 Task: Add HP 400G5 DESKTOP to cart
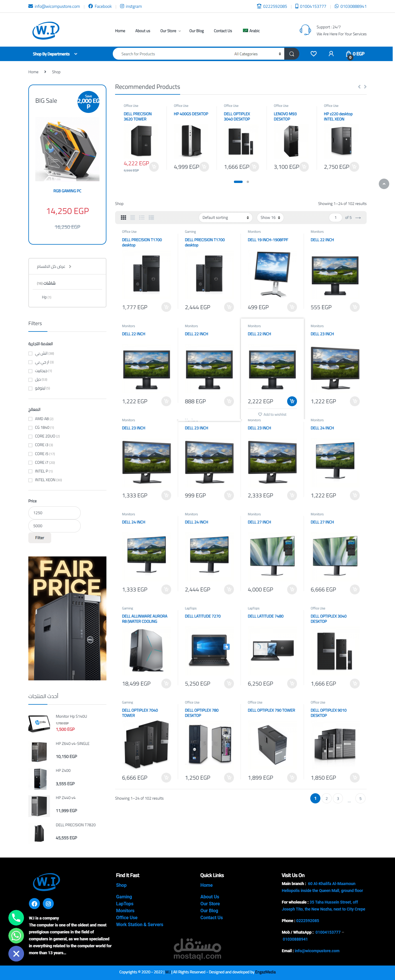tap(204, 167)
